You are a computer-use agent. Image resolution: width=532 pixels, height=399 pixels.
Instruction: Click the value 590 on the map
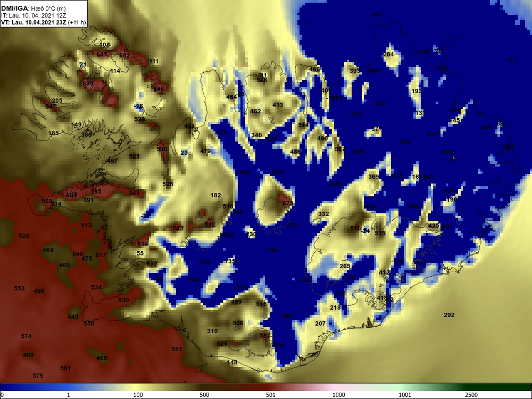(x=162, y=149)
